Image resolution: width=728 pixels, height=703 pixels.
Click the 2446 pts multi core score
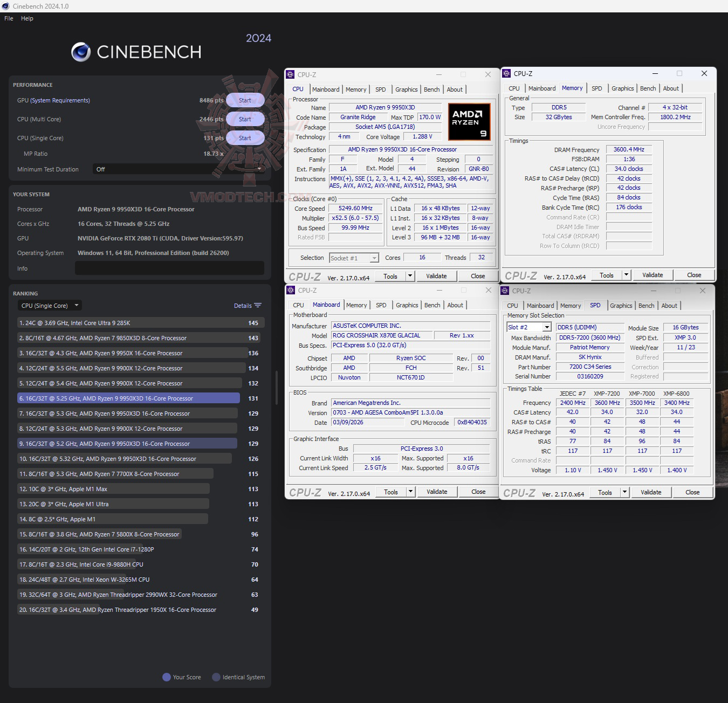[x=211, y=119]
